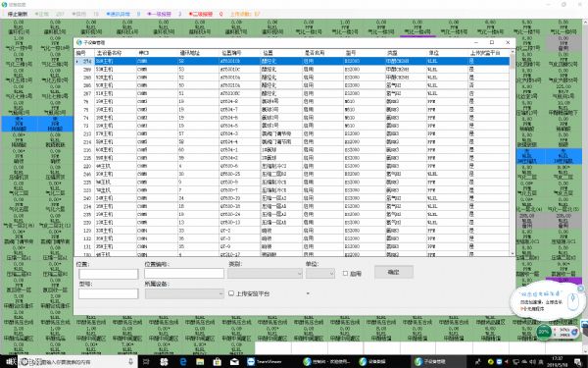Open Microsoft Store taskbar icon
Image resolution: width=588 pixels, height=368 pixels.
(218, 361)
